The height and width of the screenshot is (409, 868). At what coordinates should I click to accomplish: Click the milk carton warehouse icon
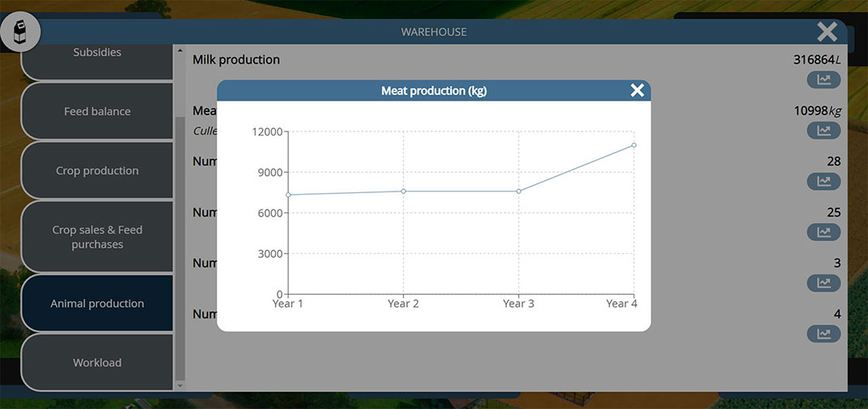(x=21, y=32)
